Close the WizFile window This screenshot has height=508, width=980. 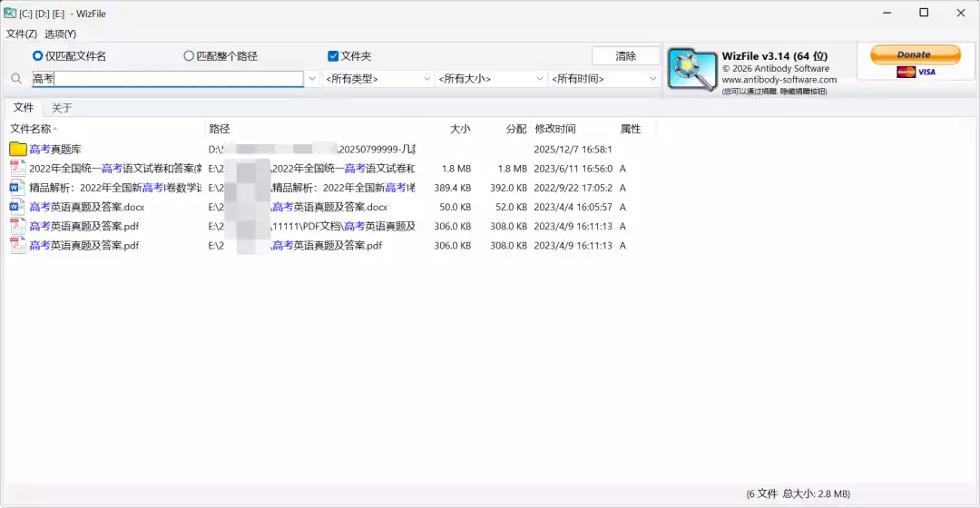click(961, 13)
